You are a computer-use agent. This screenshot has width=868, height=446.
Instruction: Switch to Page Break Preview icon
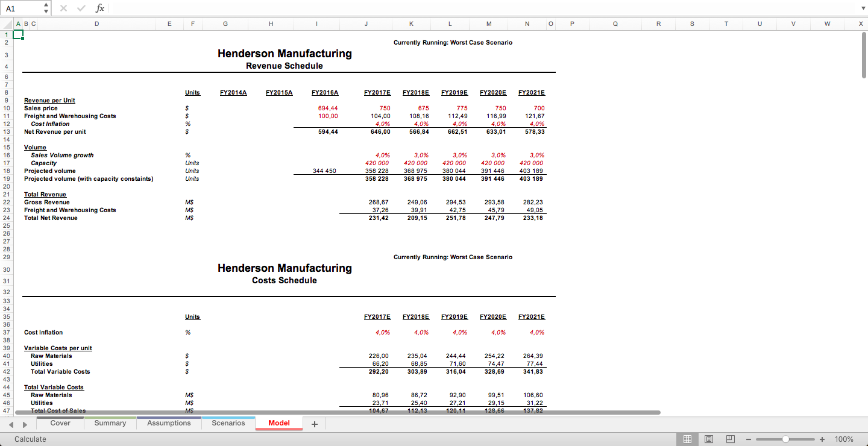(730, 439)
